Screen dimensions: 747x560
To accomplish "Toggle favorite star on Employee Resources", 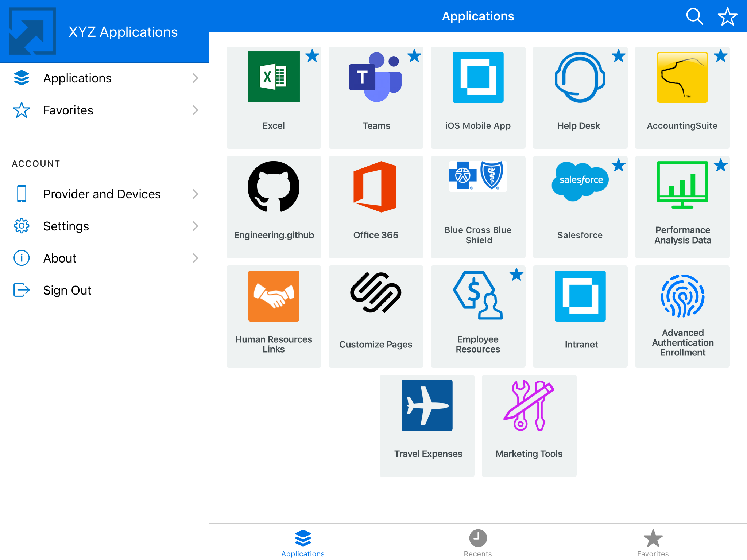I will tap(516, 275).
